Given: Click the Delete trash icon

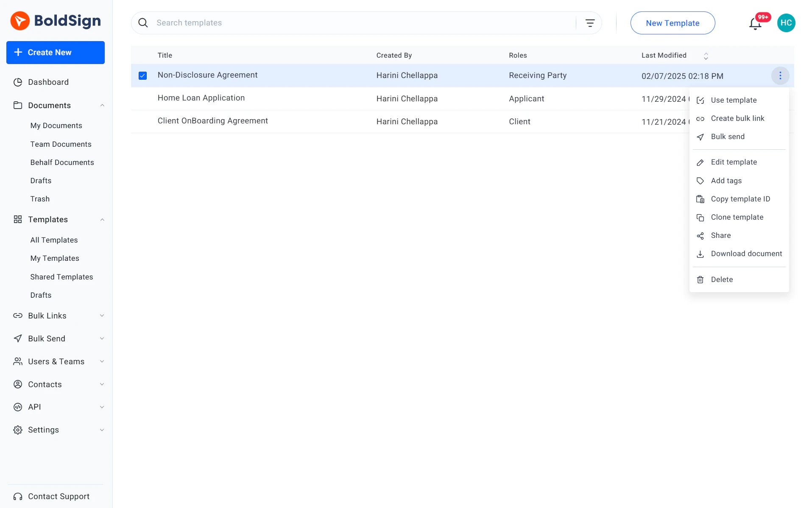Looking at the screenshot, I should click(x=701, y=279).
